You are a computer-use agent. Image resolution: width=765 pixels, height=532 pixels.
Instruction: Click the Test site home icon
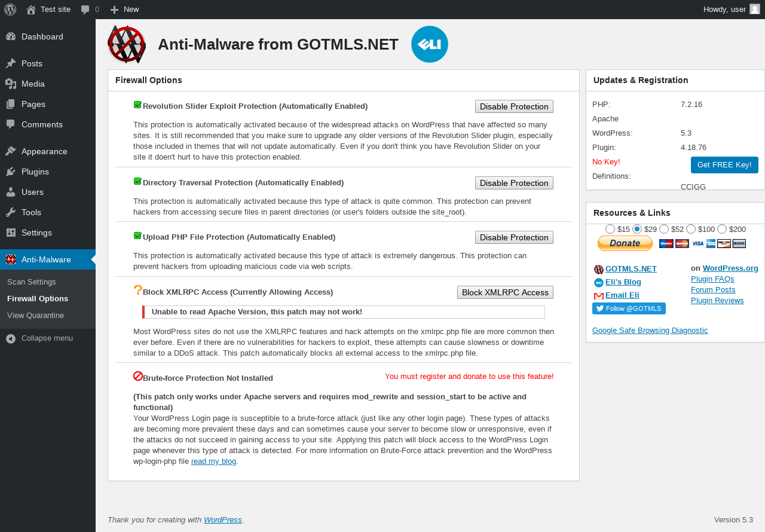[31, 10]
